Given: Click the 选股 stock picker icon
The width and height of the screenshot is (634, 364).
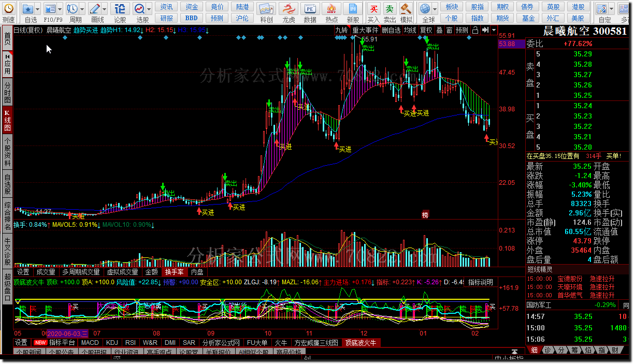Looking at the screenshot, I should [139, 9].
